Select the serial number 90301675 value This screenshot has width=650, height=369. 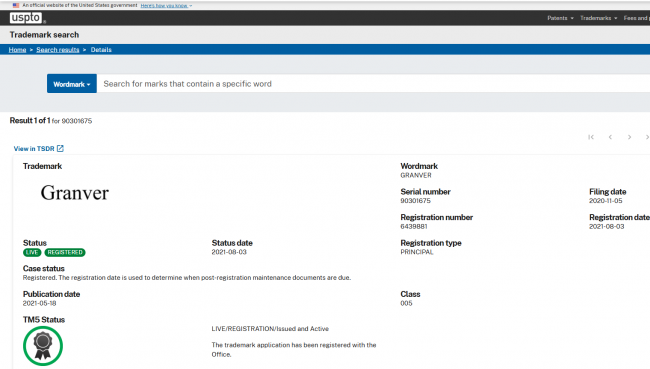tap(415, 201)
